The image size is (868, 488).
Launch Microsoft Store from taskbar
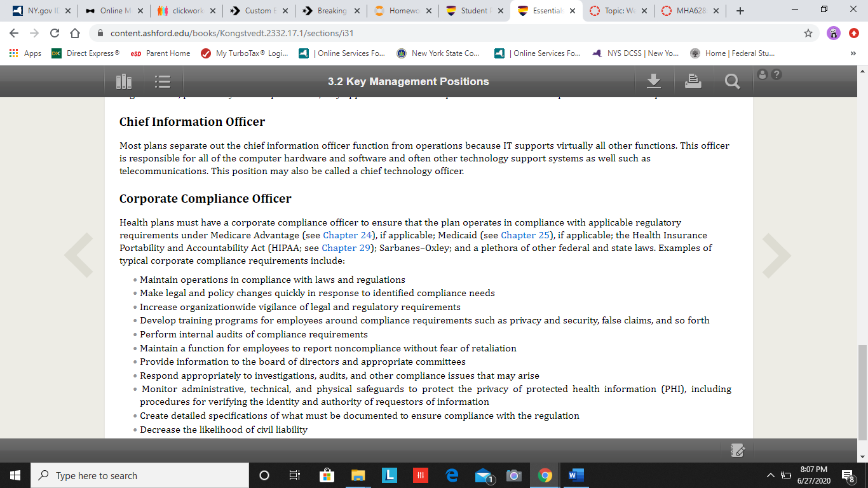point(327,475)
